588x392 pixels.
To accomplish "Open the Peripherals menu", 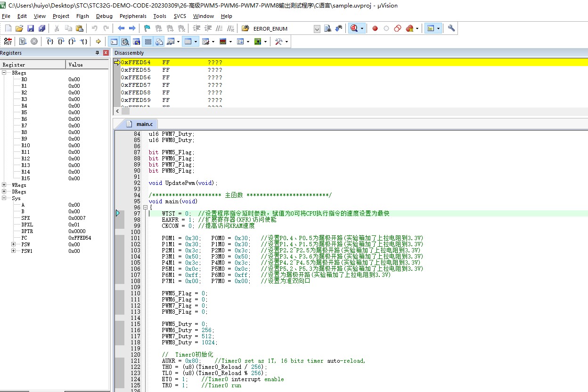I will point(133,16).
